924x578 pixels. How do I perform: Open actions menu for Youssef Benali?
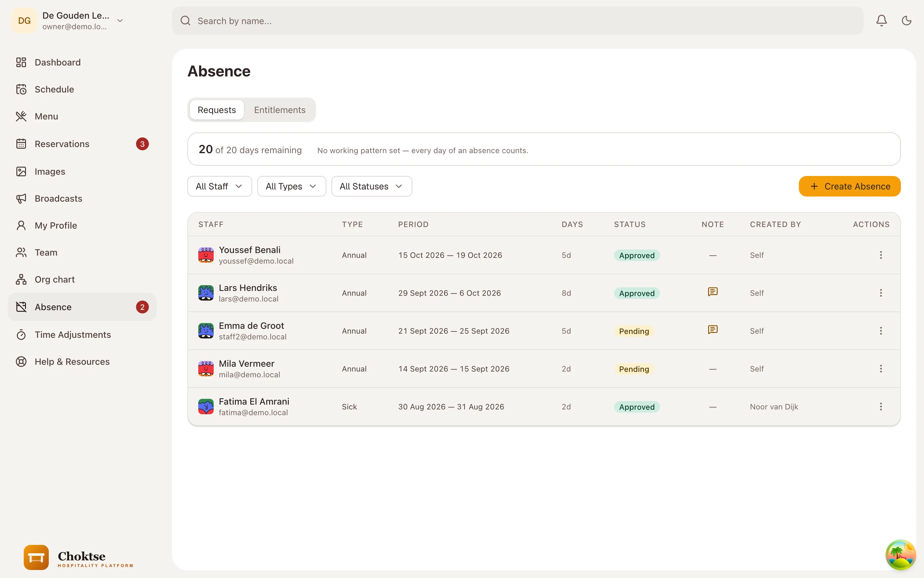pyautogui.click(x=881, y=255)
